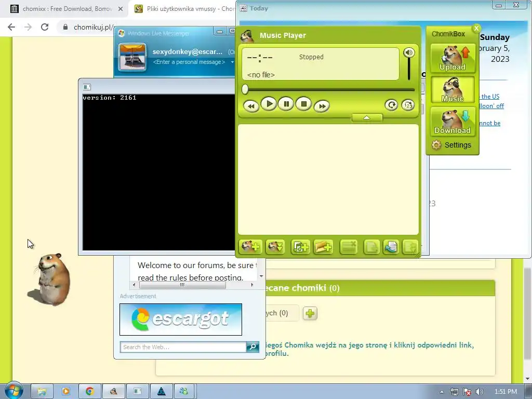The image size is (532, 399).
Task: Mute the Music Player speaker icon
Action: tap(409, 52)
